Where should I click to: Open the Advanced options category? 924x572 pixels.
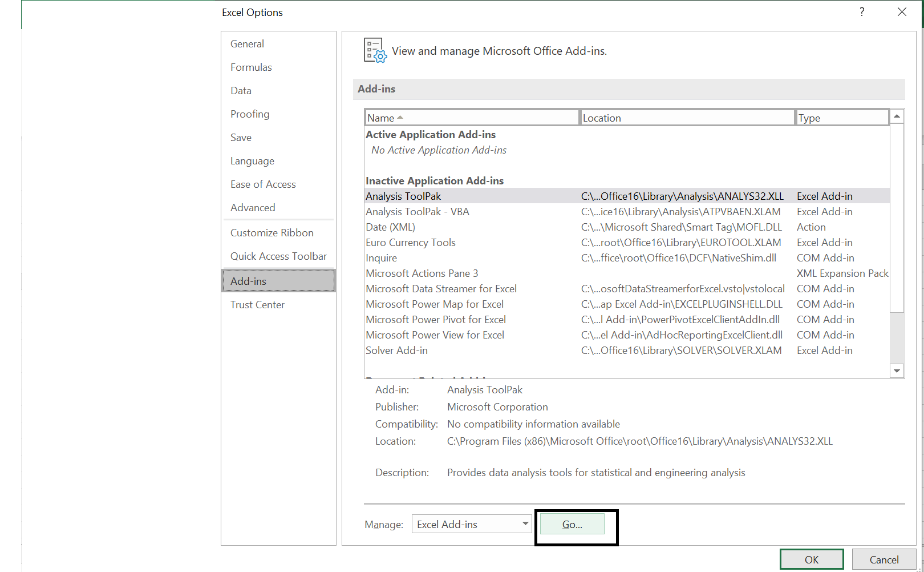[278, 208]
